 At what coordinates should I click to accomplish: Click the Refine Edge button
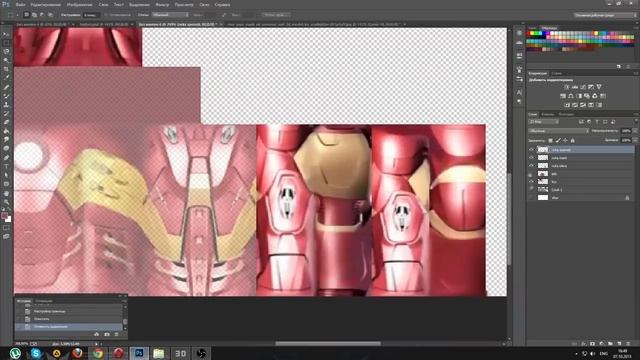pyautogui.click(x=276, y=15)
